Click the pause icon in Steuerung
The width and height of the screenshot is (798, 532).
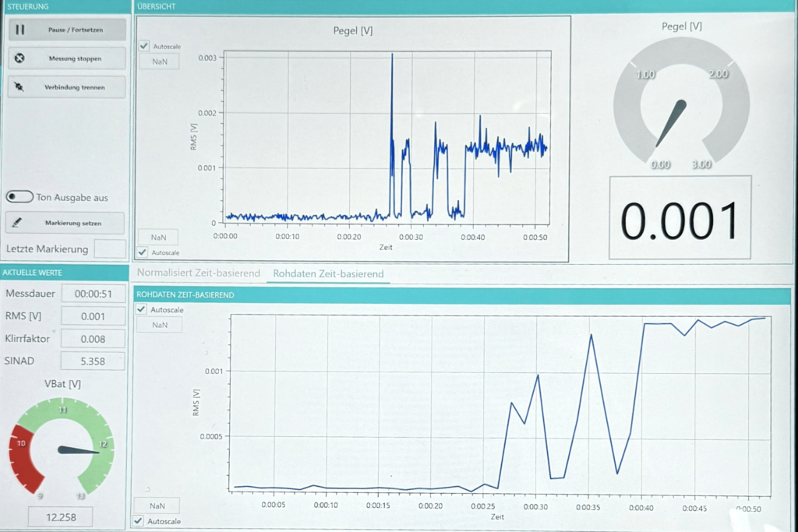coord(20,30)
